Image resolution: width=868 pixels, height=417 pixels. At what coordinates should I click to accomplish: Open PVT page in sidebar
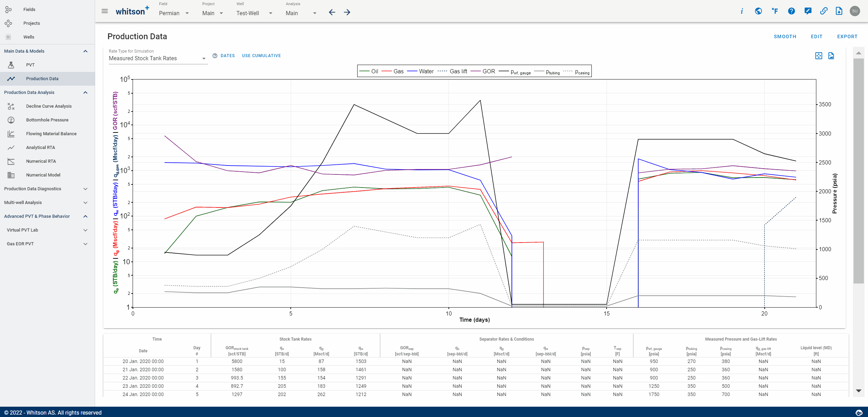[x=48, y=65]
